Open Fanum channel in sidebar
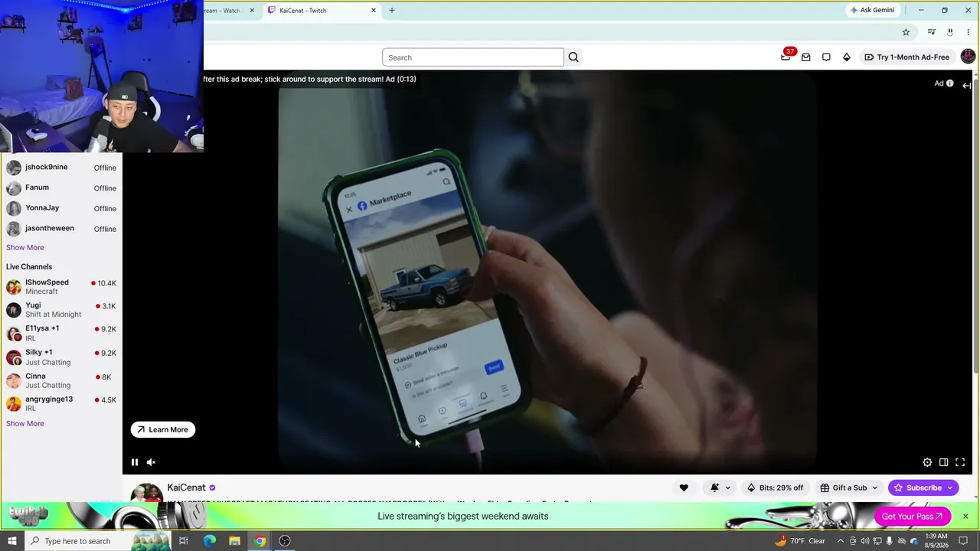 tap(61, 188)
